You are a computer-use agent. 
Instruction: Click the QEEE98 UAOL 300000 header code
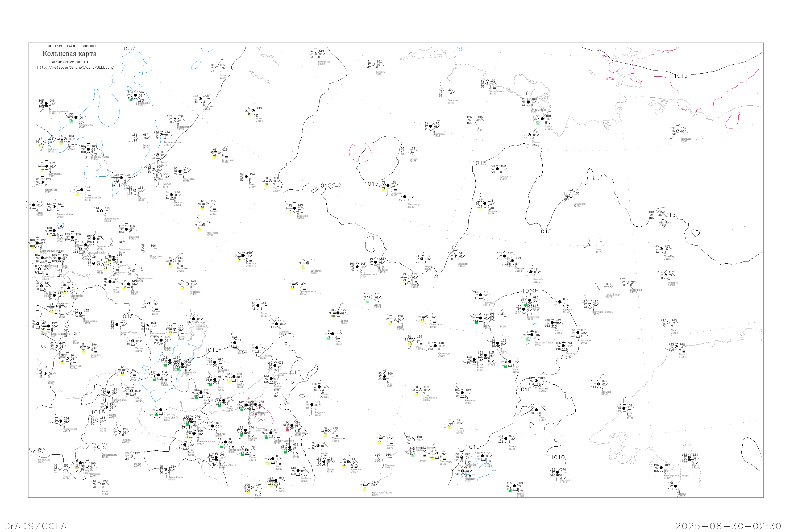pyautogui.click(x=71, y=46)
